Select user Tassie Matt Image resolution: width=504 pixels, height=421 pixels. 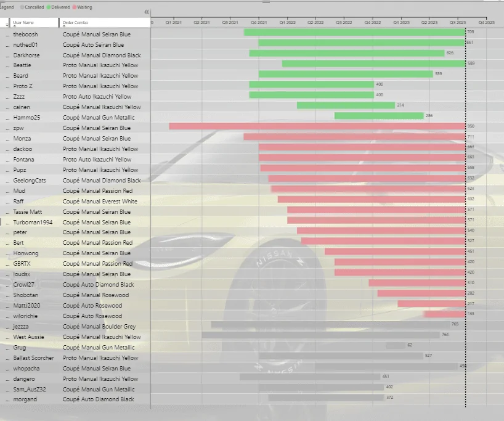click(28, 212)
